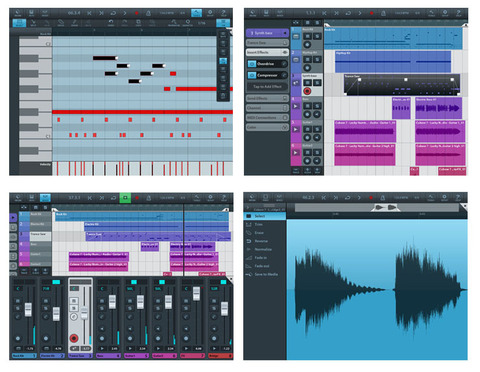
Task: Toggle the Compressor effect power button
Action: tap(252, 75)
